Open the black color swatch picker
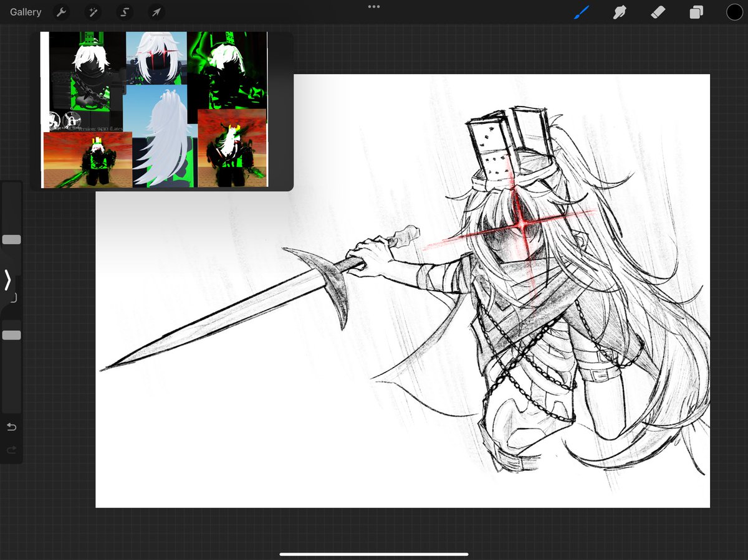This screenshot has height=560, width=748. pyautogui.click(x=734, y=12)
